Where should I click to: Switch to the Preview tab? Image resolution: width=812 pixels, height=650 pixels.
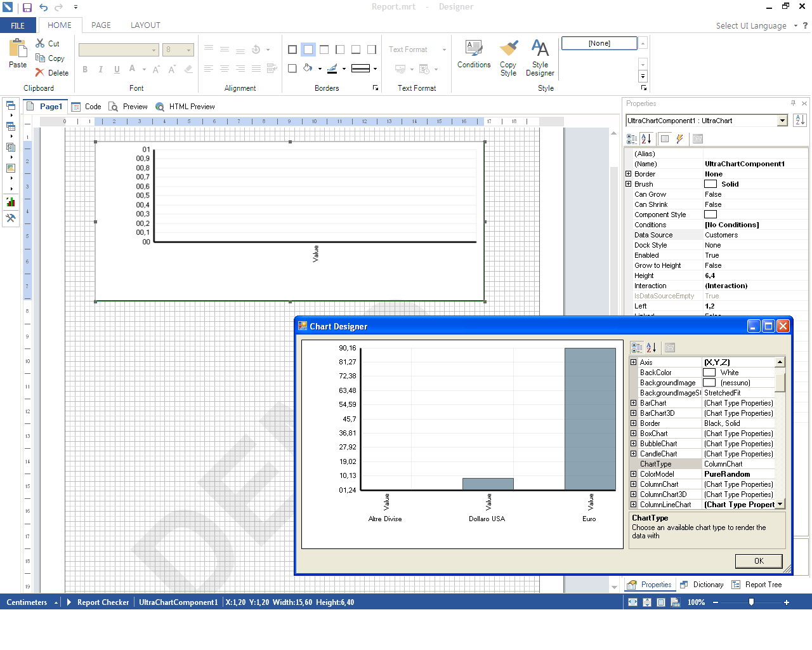tap(128, 107)
